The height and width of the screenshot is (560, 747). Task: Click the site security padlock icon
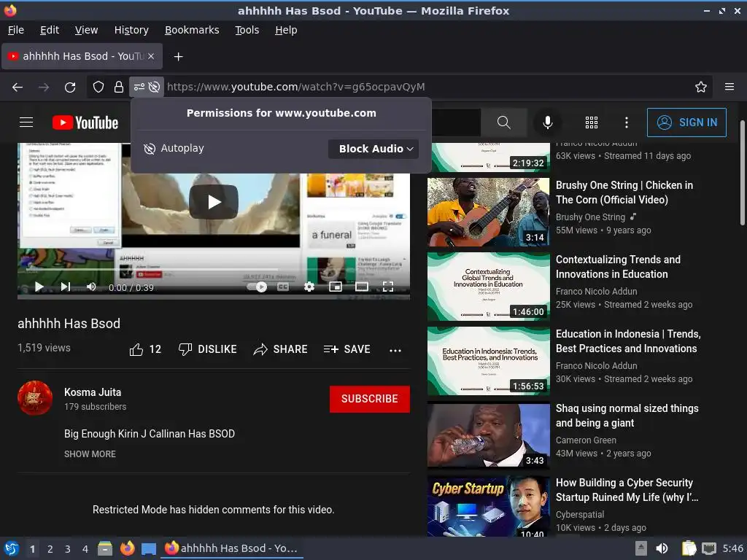click(x=119, y=87)
